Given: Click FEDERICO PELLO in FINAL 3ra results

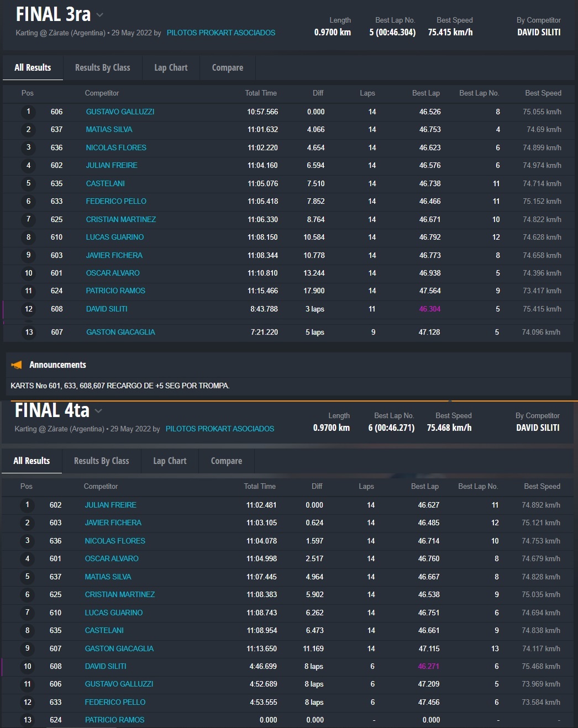Looking at the screenshot, I should (116, 201).
